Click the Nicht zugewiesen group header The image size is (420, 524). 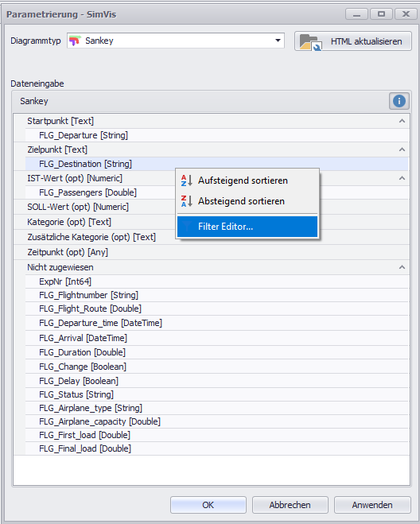[x=212, y=267]
